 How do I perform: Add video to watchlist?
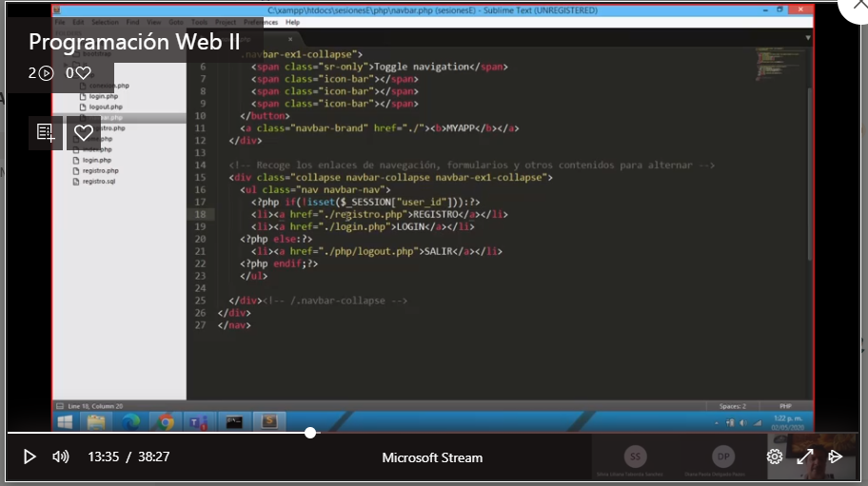coord(46,132)
